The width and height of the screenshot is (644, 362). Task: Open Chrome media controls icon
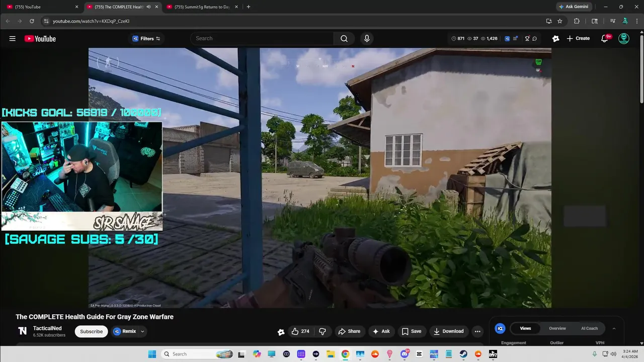(x=612, y=21)
